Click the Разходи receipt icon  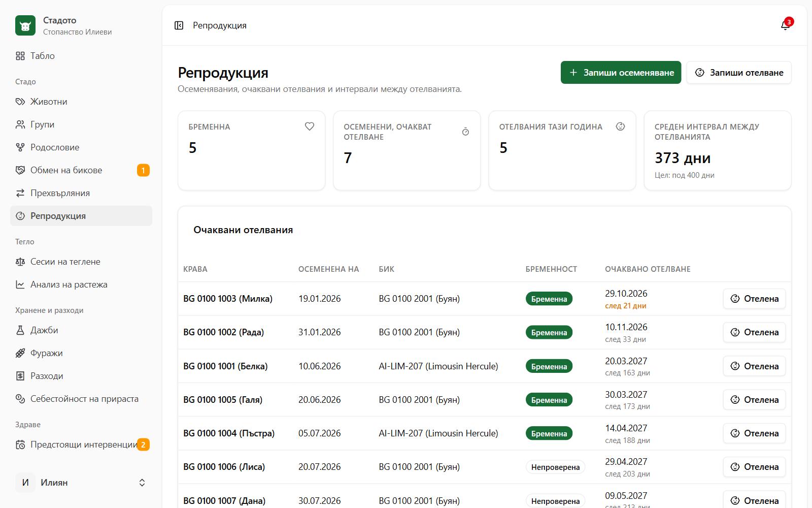pyautogui.click(x=20, y=376)
